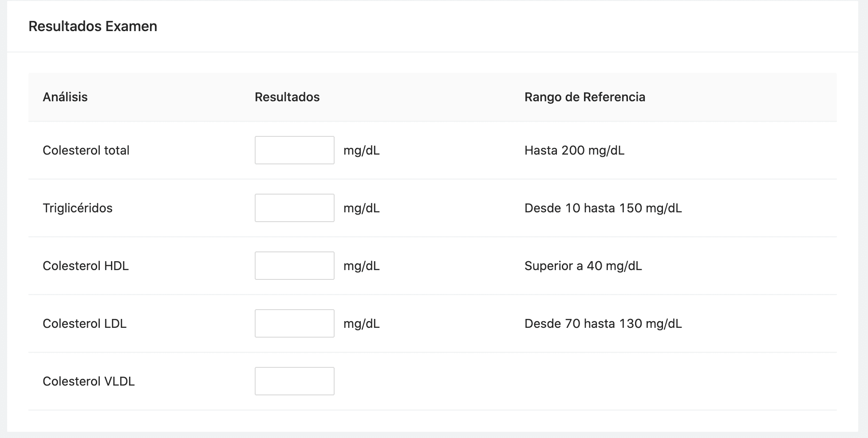Image resolution: width=868 pixels, height=438 pixels.
Task: Focus the Colesterol VLDL input box
Action: pos(294,381)
